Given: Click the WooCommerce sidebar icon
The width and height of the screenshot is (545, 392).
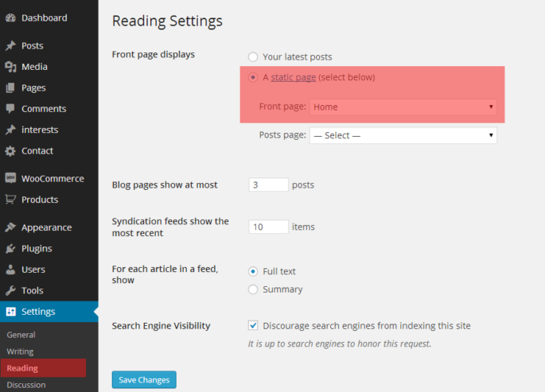Looking at the screenshot, I should 10,179.
